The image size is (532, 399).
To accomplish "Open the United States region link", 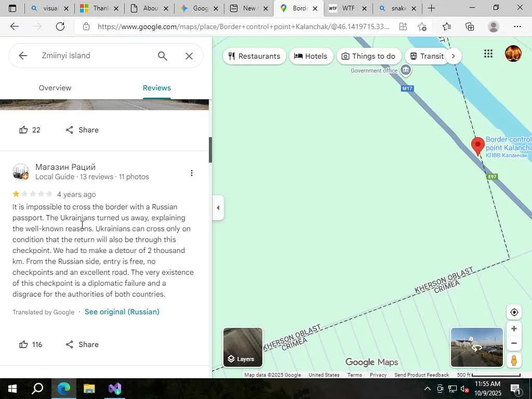I will [324, 375].
